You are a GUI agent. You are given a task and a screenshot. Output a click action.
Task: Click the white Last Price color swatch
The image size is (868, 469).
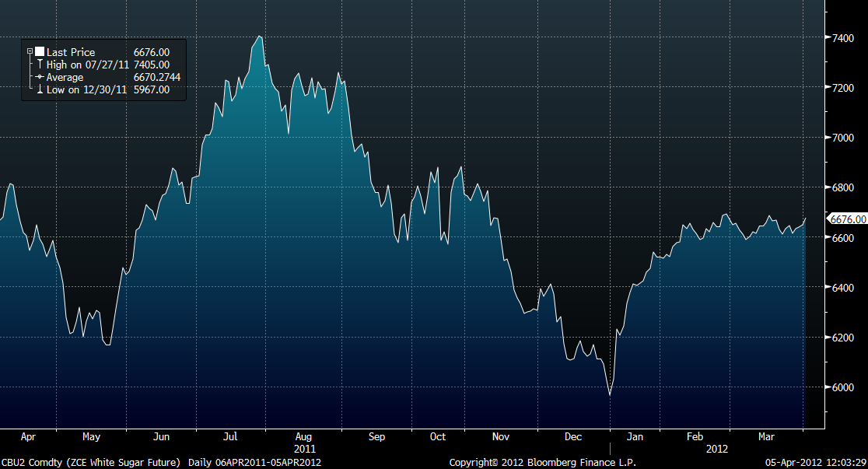[x=40, y=52]
